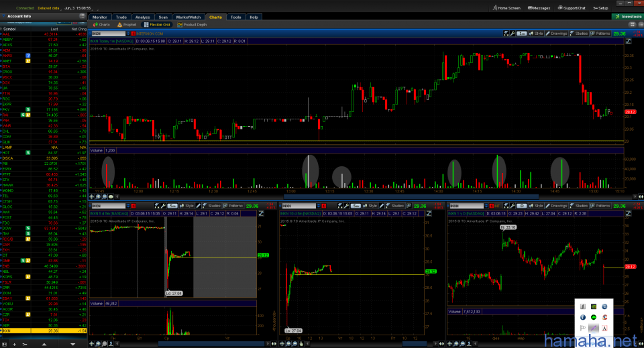The height and width of the screenshot is (348, 644).
Task: Open the bottom-middle chart Studies menu
Action: click(395, 206)
